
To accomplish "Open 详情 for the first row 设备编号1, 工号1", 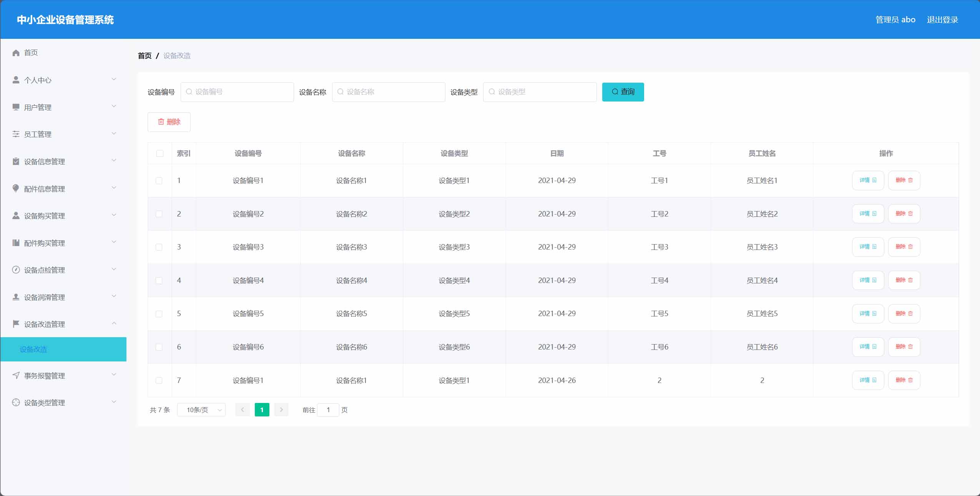I will click(868, 180).
